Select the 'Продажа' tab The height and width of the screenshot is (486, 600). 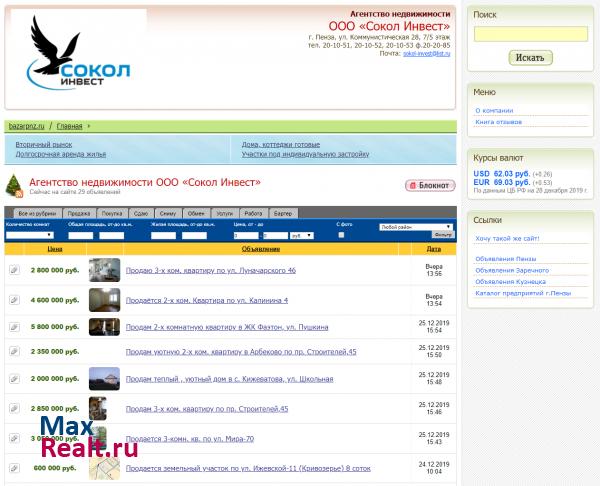79,213
